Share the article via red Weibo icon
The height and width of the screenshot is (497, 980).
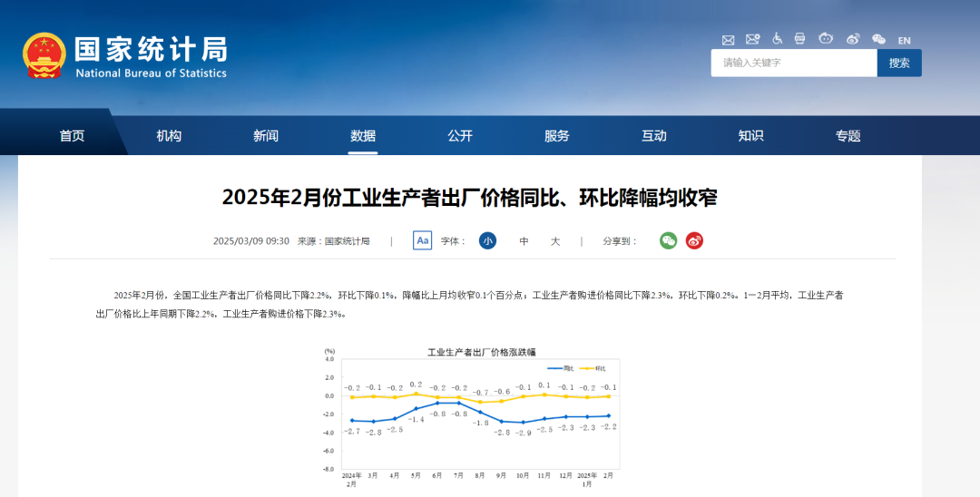pos(694,240)
